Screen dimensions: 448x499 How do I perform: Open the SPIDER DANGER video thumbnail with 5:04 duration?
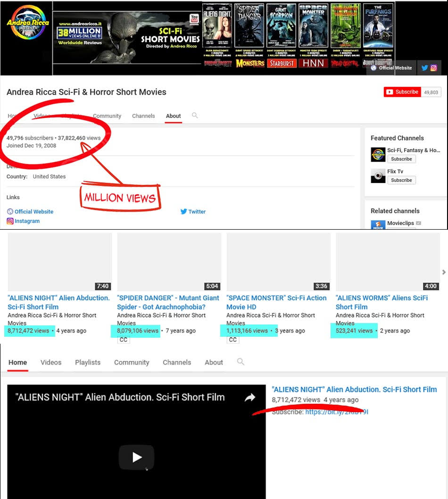pos(169,262)
